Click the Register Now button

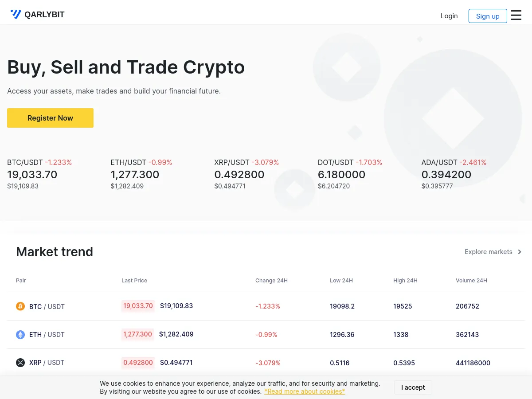pos(50,118)
